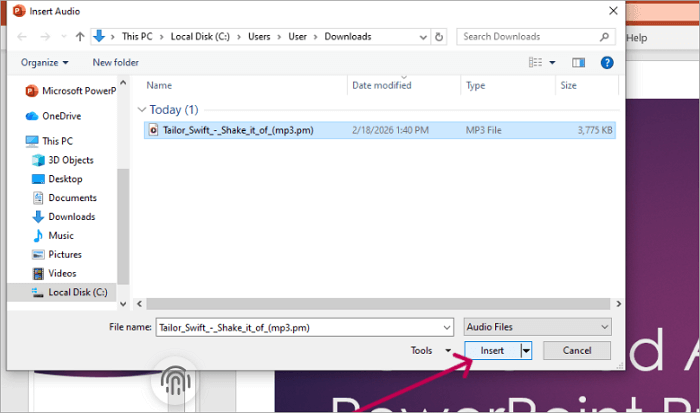Click the 2/18/2026 1:40 PM date cell
Image resolution: width=700 pixels, height=413 pixels.
[x=390, y=130]
